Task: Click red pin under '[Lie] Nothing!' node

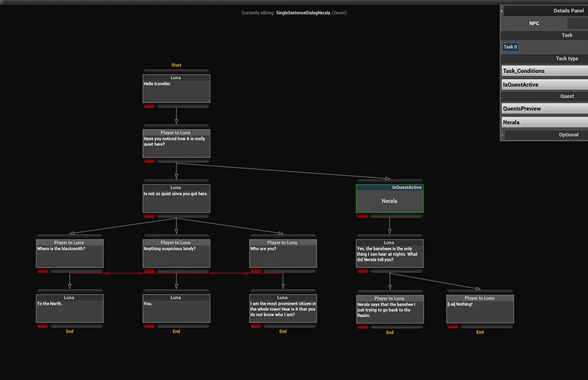Action: pos(453,327)
